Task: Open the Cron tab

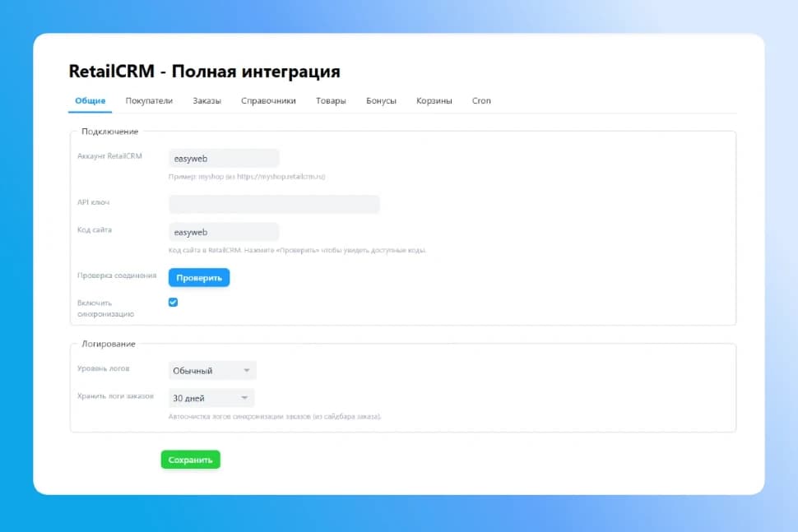Action: [x=481, y=100]
